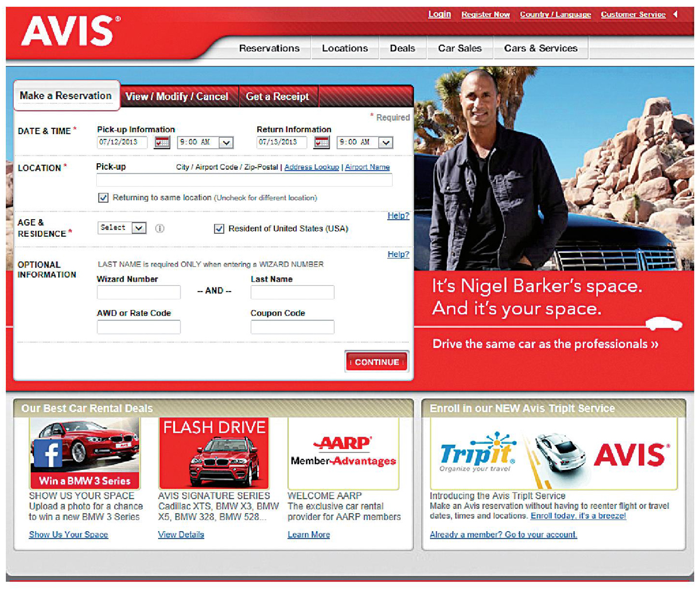This screenshot has height=590, width=700.
Task: Click View Details under Avis Signature Series
Action: click(181, 535)
